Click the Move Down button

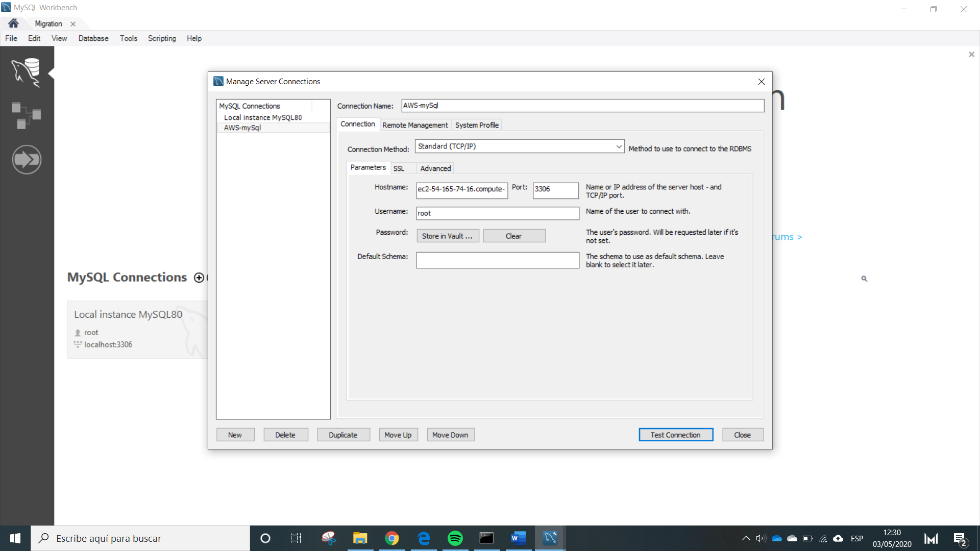[x=450, y=435]
